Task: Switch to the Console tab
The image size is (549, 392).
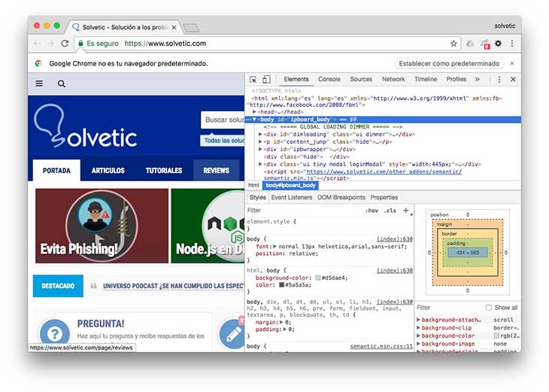Action: (329, 79)
